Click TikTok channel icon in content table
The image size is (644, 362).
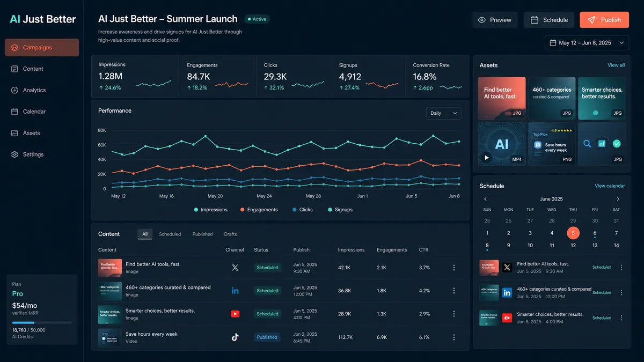[x=235, y=337]
